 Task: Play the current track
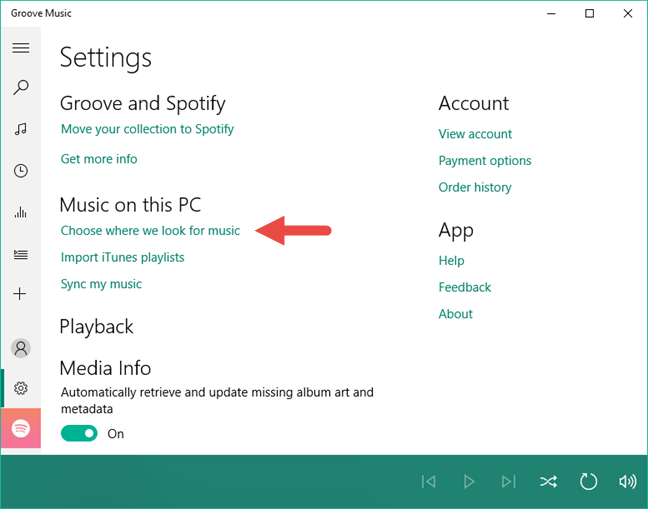(x=469, y=481)
